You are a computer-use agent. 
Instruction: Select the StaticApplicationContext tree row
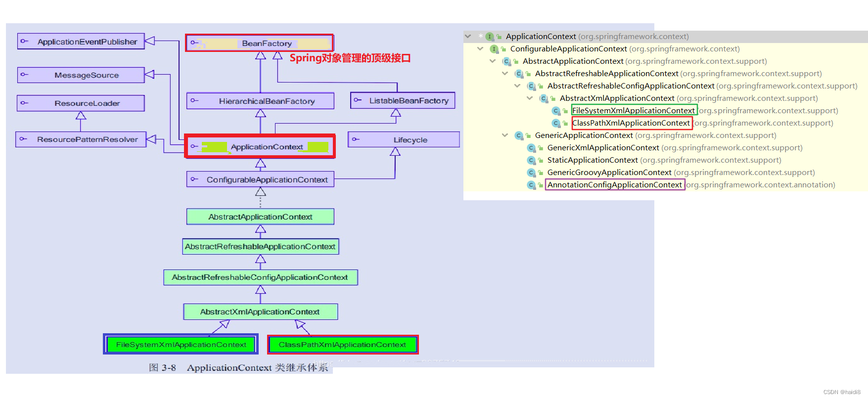[x=666, y=160]
